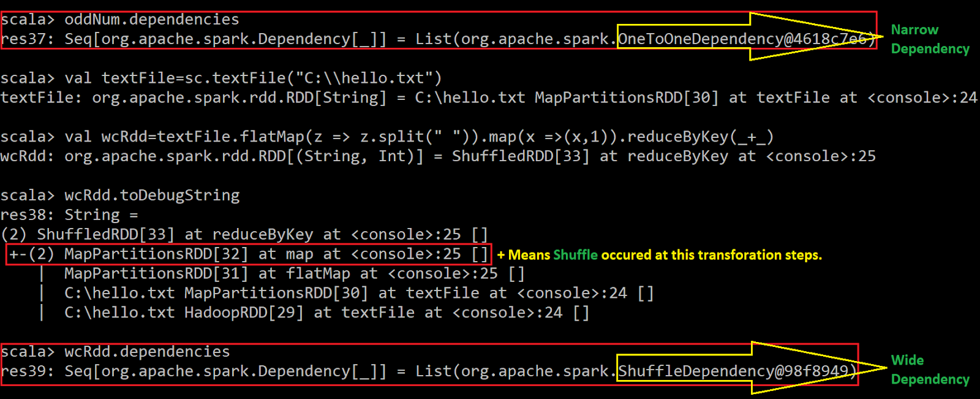Click the 'res38: String =' line
Image resolution: width=980 pixels, height=399 pixels.
(x=69, y=215)
